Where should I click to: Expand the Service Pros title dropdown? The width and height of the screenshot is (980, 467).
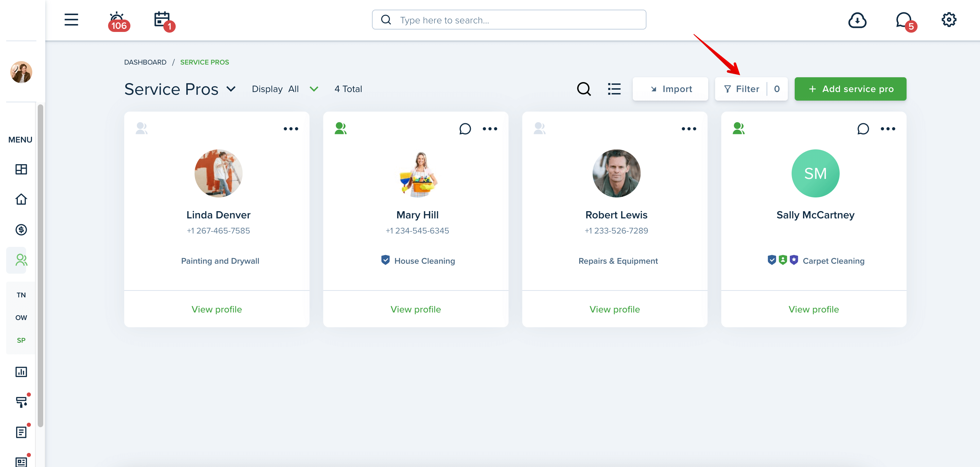231,89
